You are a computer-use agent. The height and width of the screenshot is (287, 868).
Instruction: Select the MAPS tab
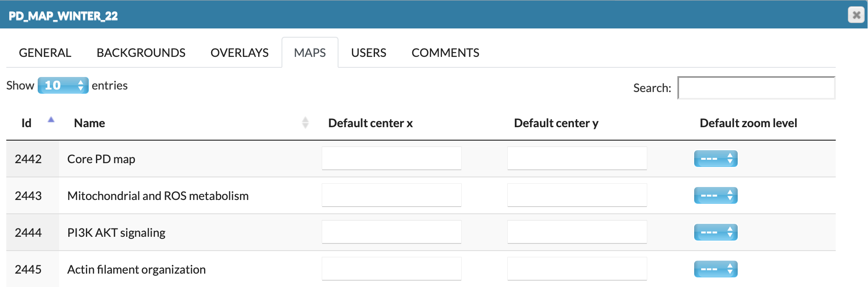(310, 53)
